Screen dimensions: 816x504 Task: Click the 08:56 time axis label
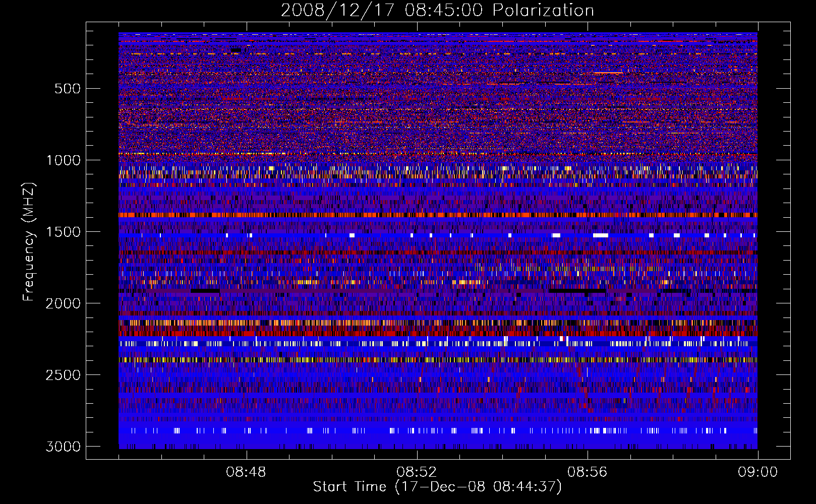(587, 472)
